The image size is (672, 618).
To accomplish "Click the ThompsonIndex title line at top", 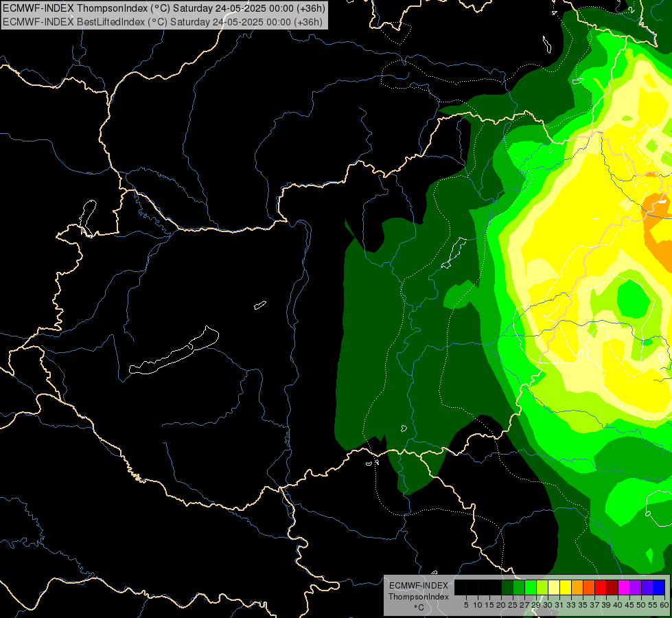I will (x=164, y=8).
